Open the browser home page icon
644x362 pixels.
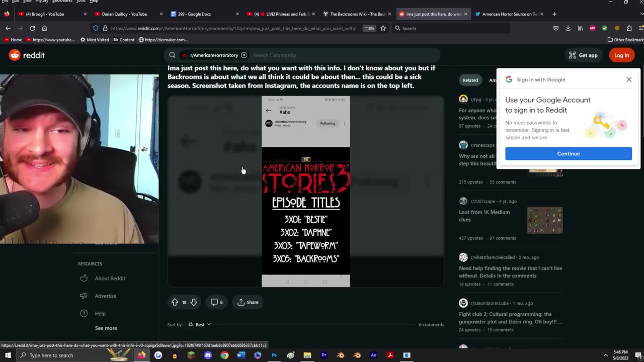[x=44, y=28]
